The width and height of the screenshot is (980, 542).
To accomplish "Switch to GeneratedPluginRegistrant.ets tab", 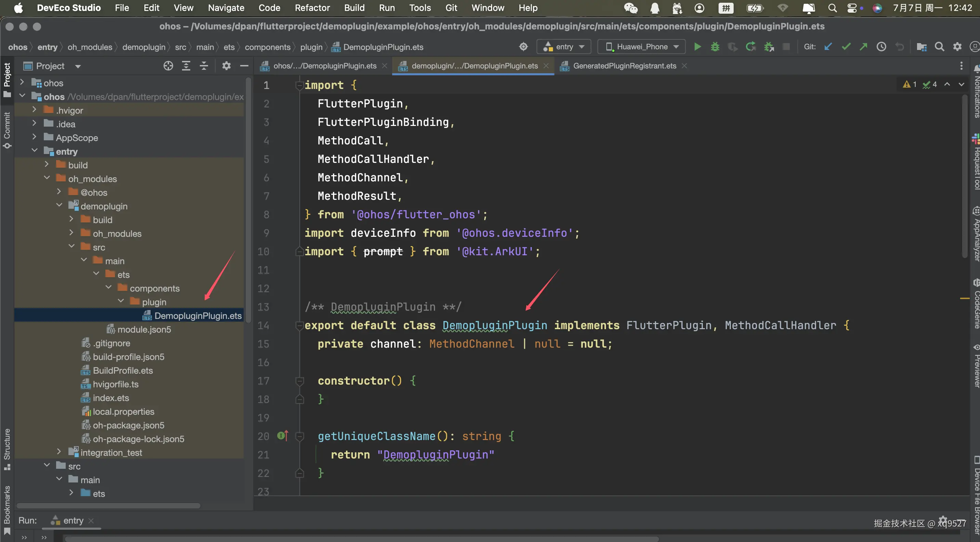I will [624, 66].
